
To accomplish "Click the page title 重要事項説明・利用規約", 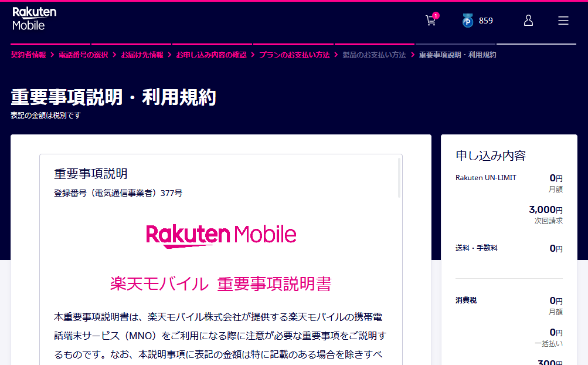I will pos(113,97).
